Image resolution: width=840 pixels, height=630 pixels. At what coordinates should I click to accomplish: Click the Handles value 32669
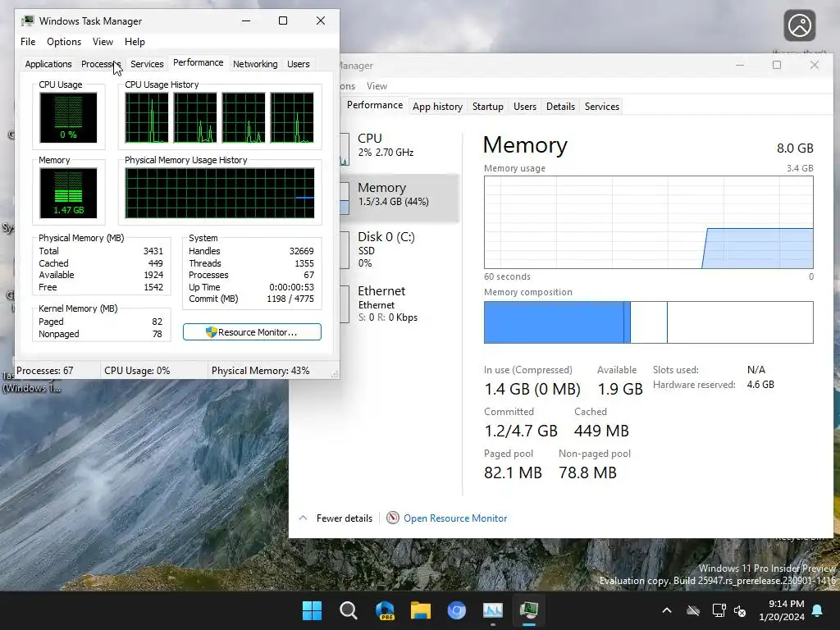302,251
